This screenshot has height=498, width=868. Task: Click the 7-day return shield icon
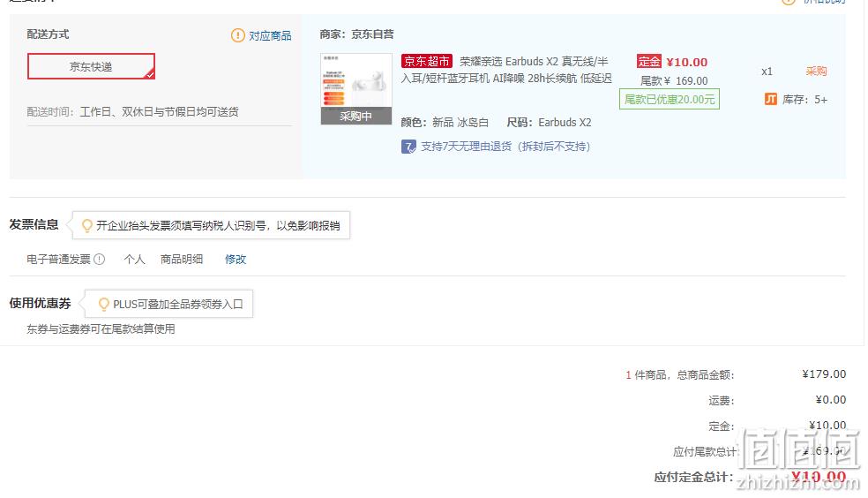coord(408,147)
